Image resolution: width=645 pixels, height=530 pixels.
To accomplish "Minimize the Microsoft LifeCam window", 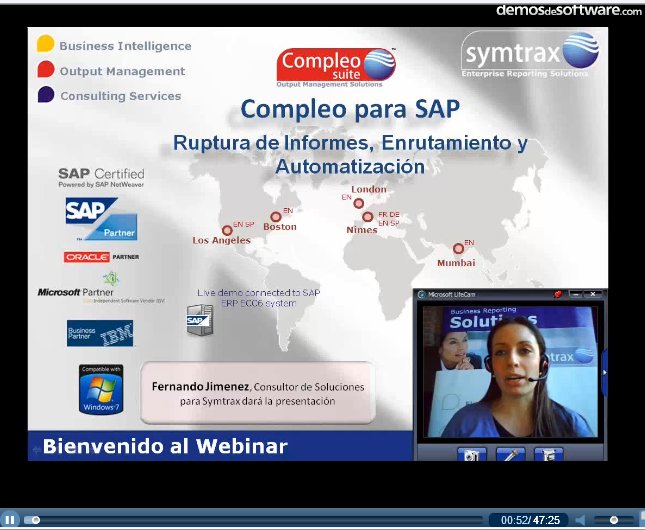I will coord(576,294).
